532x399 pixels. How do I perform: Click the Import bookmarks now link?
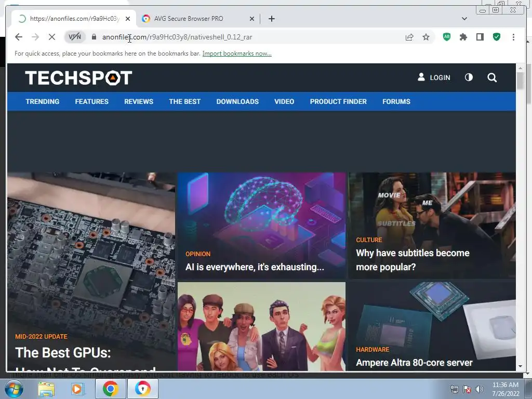237,54
